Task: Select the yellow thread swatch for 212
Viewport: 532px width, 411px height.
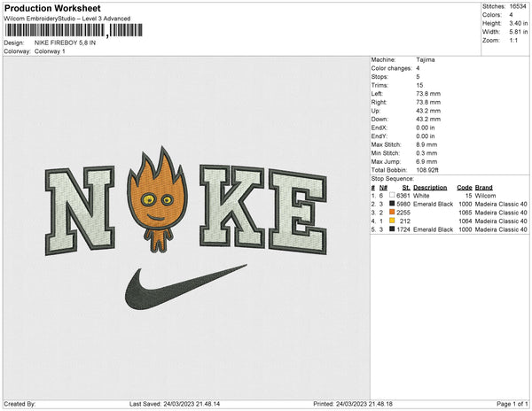Action: (x=392, y=221)
